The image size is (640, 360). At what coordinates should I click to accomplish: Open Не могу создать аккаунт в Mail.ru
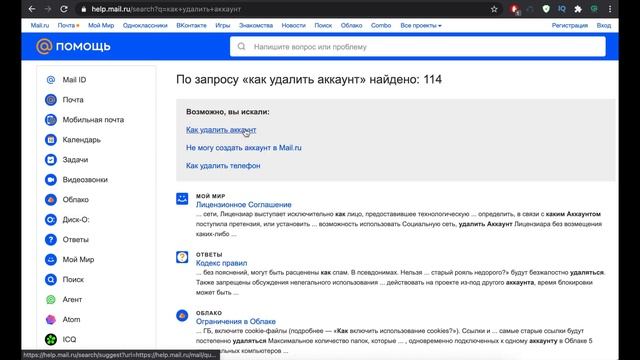(x=244, y=148)
